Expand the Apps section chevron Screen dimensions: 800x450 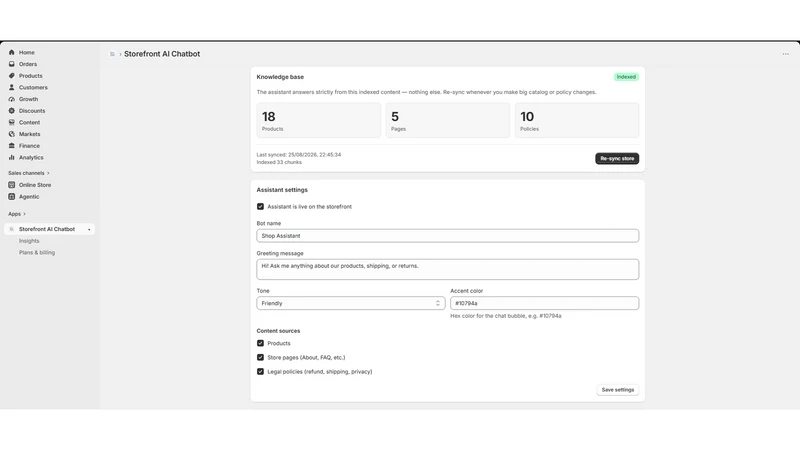(24, 214)
